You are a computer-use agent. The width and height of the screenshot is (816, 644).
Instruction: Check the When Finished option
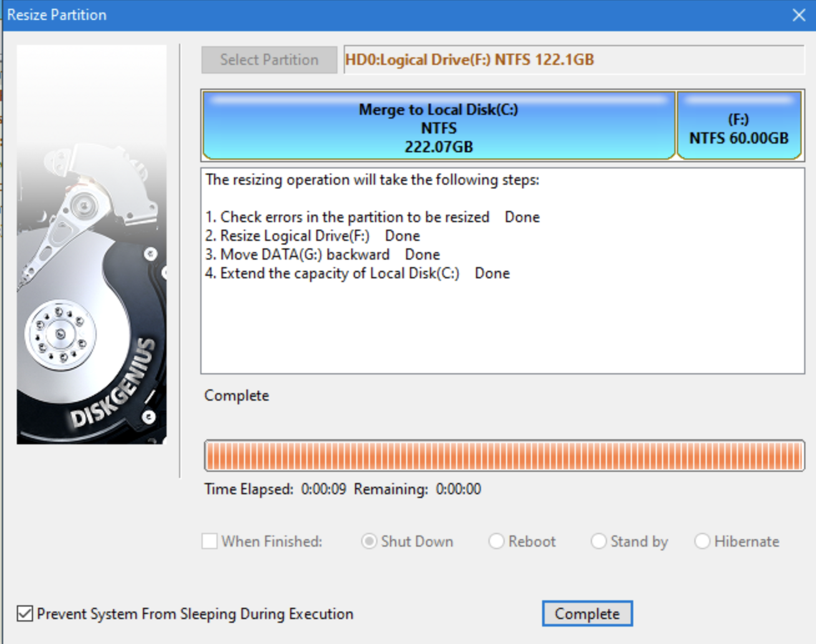coord(210,542)
